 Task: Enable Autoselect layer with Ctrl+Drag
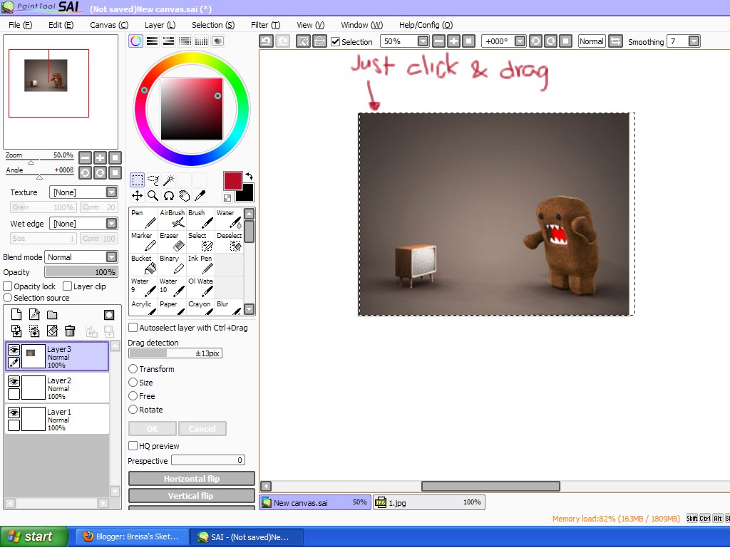133,328
